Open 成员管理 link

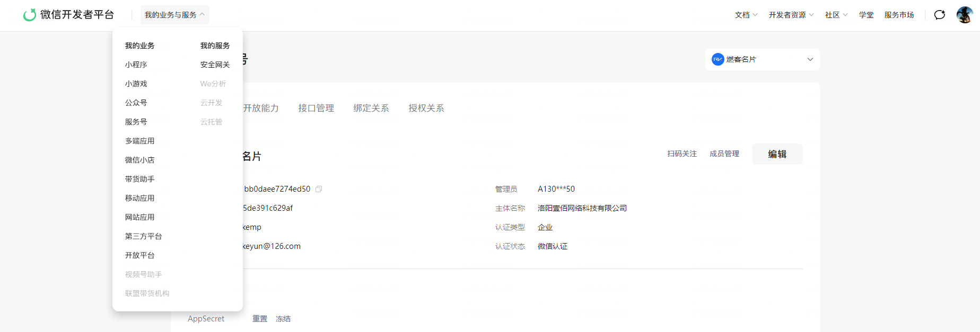coord(724,154)
